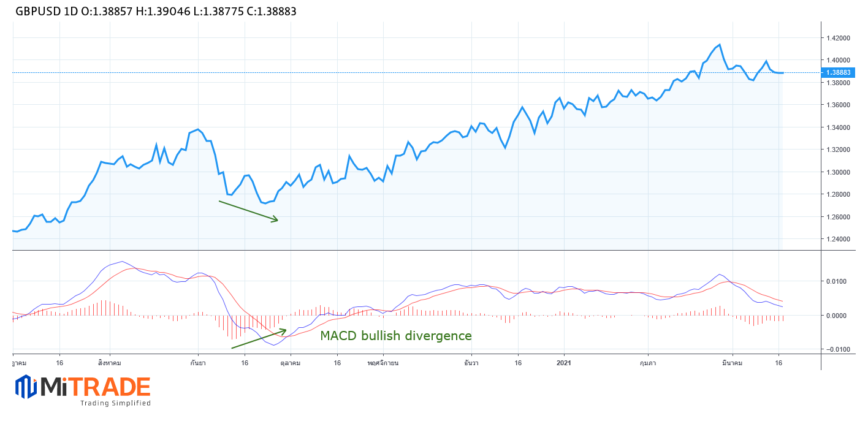Jump to the 2021 time axis label
Image resolution: width=868 pixels, height=421 pixels.
564,363
